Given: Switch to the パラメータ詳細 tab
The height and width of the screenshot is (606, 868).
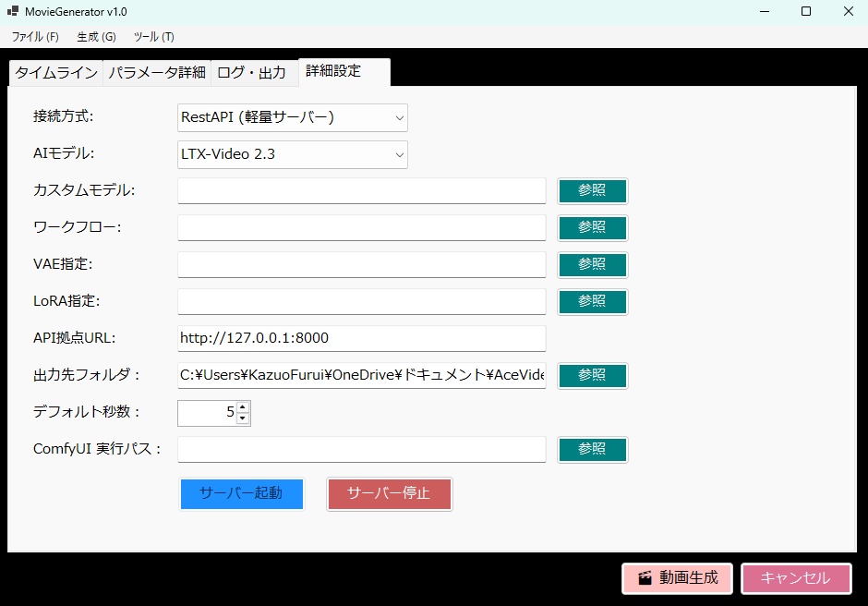Looking at the screenshot, I should point(157,73).
